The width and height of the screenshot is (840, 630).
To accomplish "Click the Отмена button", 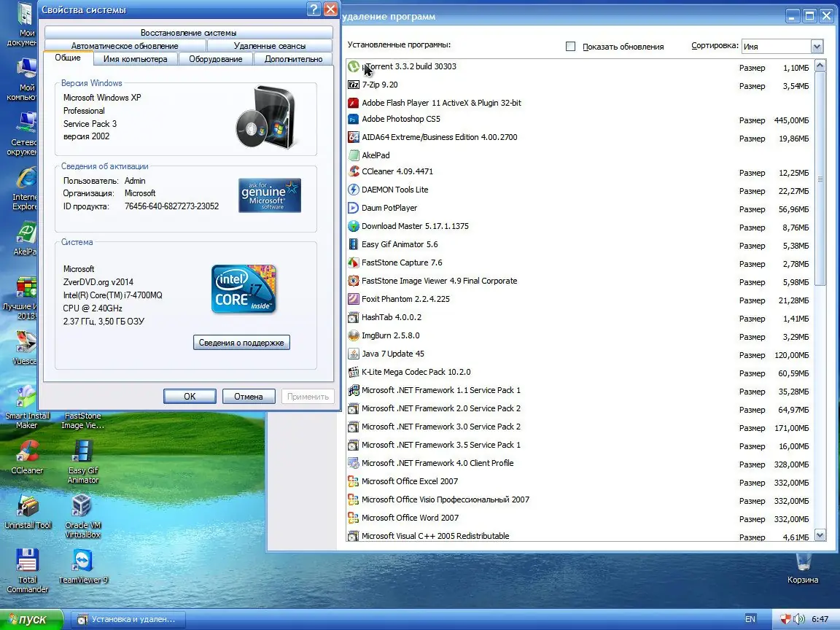I will point(249,397).
